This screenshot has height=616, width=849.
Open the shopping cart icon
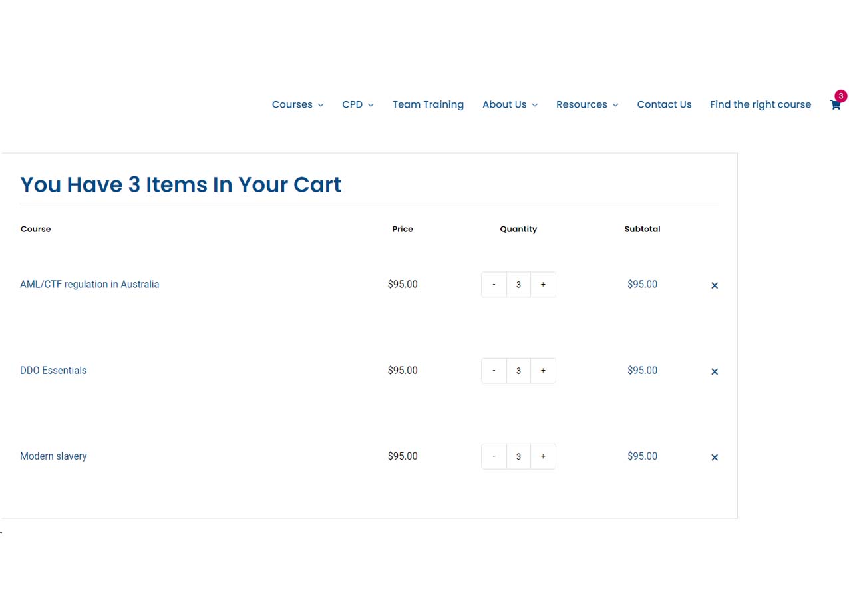coord(835,104)
